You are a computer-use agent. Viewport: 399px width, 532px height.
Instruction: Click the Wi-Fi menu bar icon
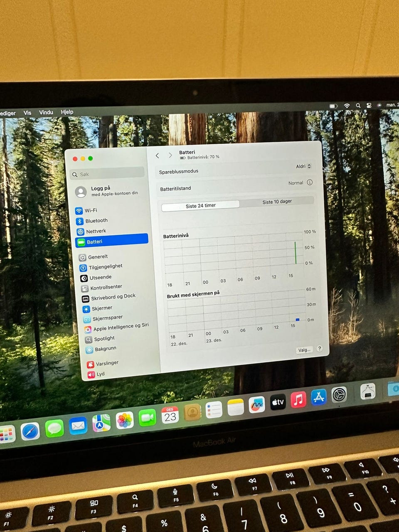(x=347, y=106)
